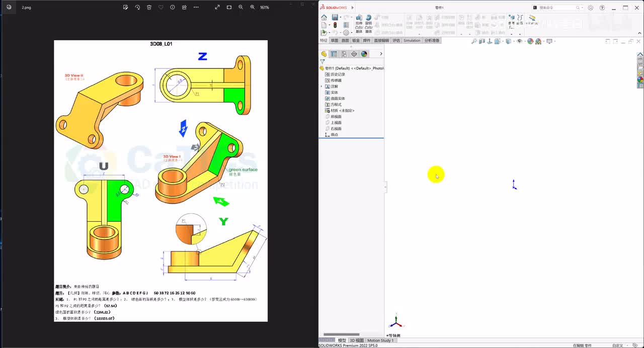Delete 2.png using the trash icon
The width and height of the screenshot is (644, 348).
[149, 8]
